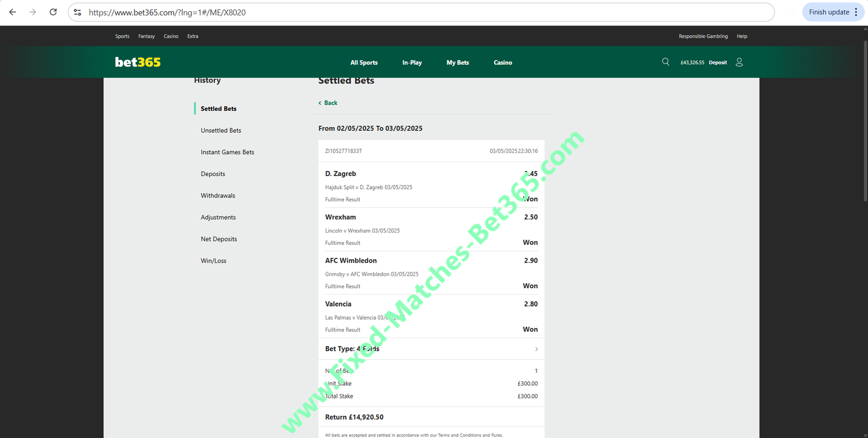
Task: Open Adjustments history
Action: pyautogui.click(x=218, y=217)
